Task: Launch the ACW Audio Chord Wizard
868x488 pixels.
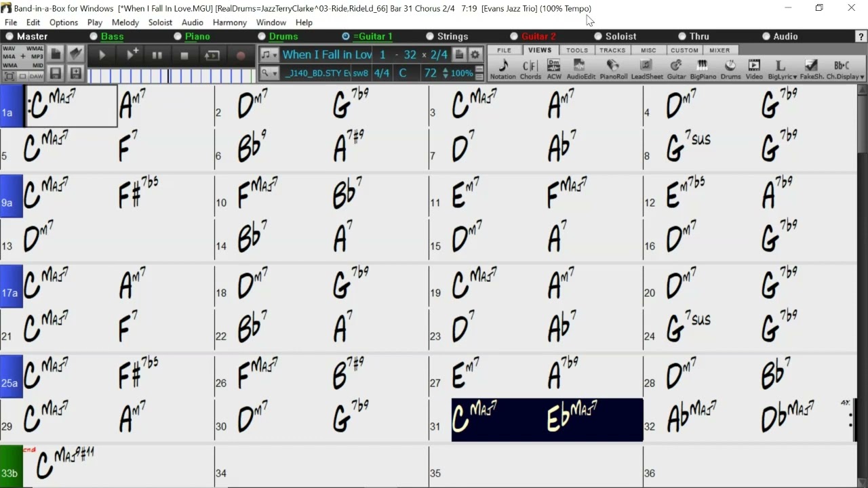Action: pyautogui.click(x=554, y=70)
